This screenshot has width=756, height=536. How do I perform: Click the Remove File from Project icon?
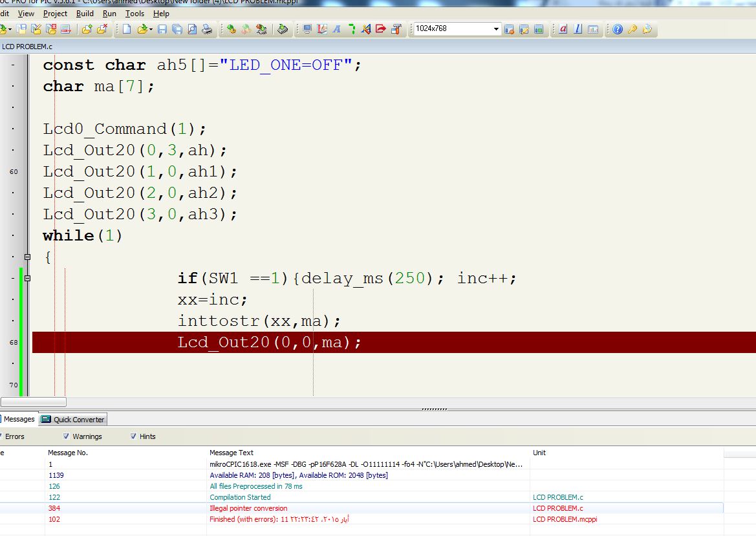pos(102,29)
